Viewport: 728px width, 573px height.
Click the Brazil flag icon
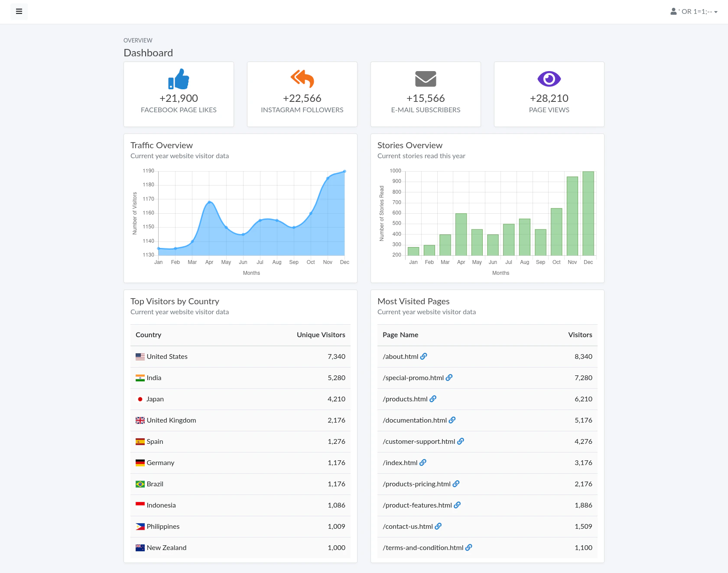[140, 484]
